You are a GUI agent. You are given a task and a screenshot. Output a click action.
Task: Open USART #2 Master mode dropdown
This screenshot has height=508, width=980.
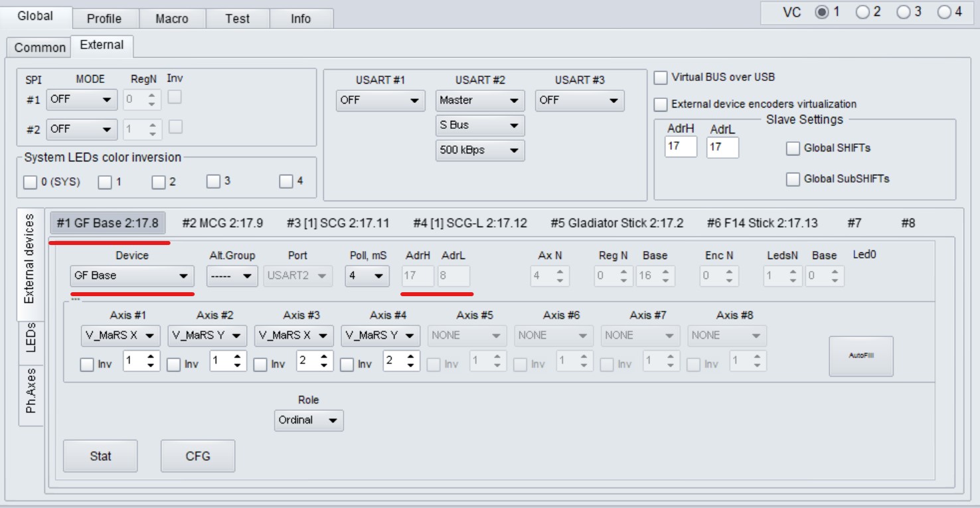(x=479, y=100)
